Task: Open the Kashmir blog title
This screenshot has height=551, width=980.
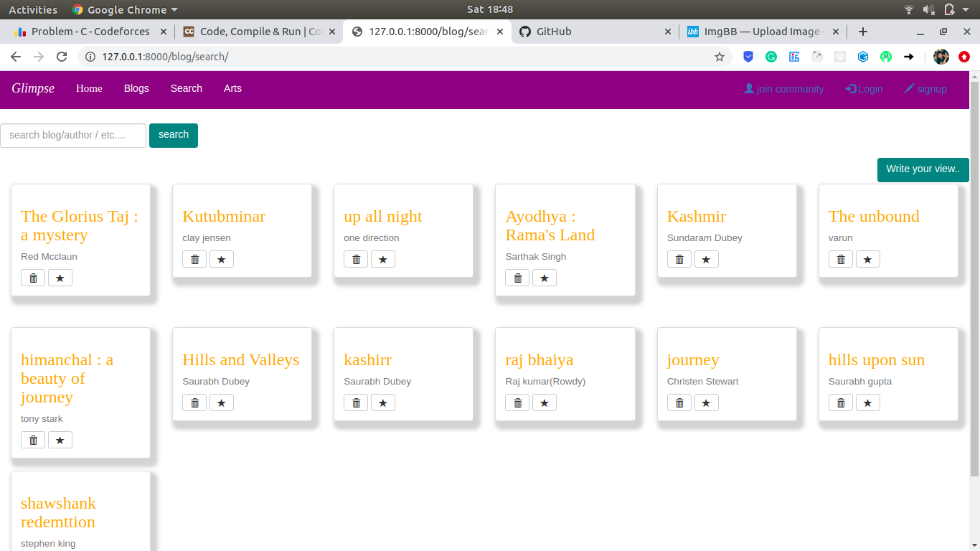Action: [697, 216]
